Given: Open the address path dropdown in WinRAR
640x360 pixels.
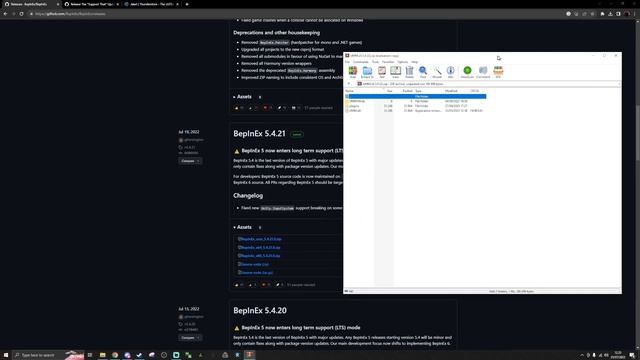Looking at the screenshot, I should pos(619,84).
